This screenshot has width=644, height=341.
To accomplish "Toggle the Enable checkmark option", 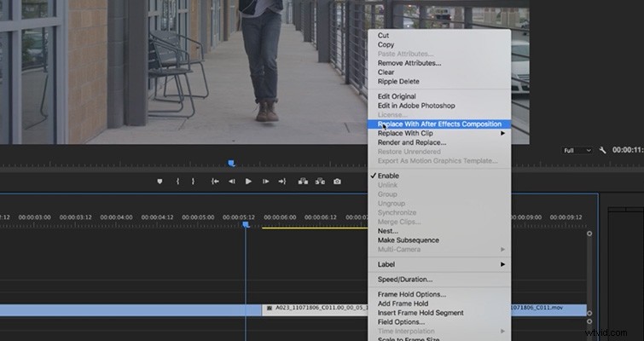I will click(x=388, y=176).
